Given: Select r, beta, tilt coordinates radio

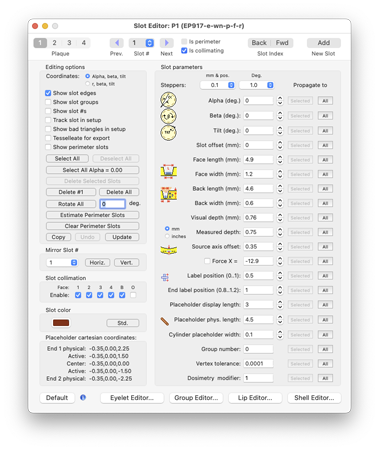Looking at the screenshot, I should coord(88,84).
